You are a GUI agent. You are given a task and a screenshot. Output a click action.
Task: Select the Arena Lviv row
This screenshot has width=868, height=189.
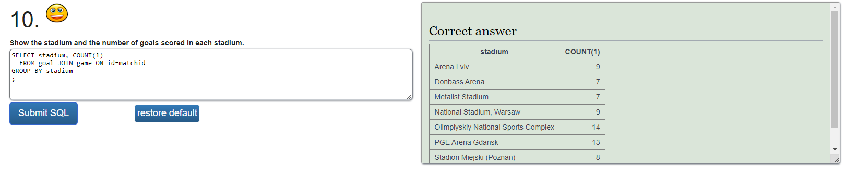(517, 67)
